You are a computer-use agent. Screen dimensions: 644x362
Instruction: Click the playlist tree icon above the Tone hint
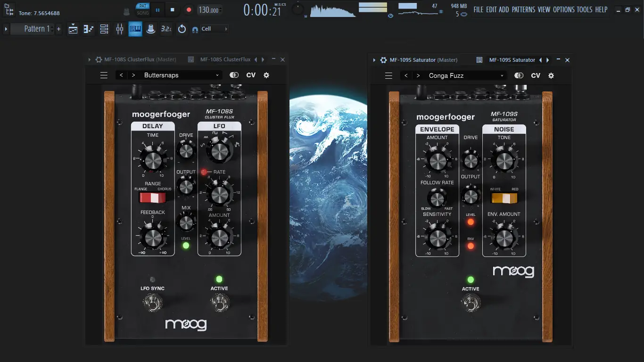pos(9,10)
